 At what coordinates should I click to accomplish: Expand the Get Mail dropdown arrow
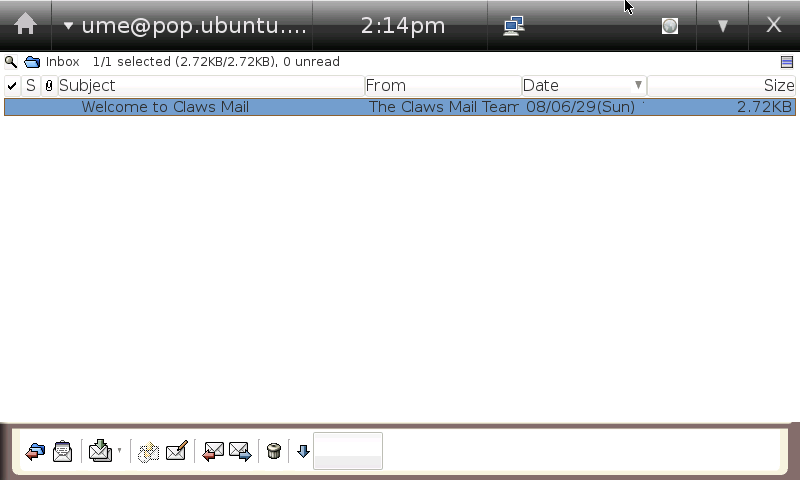pos(119,450)
